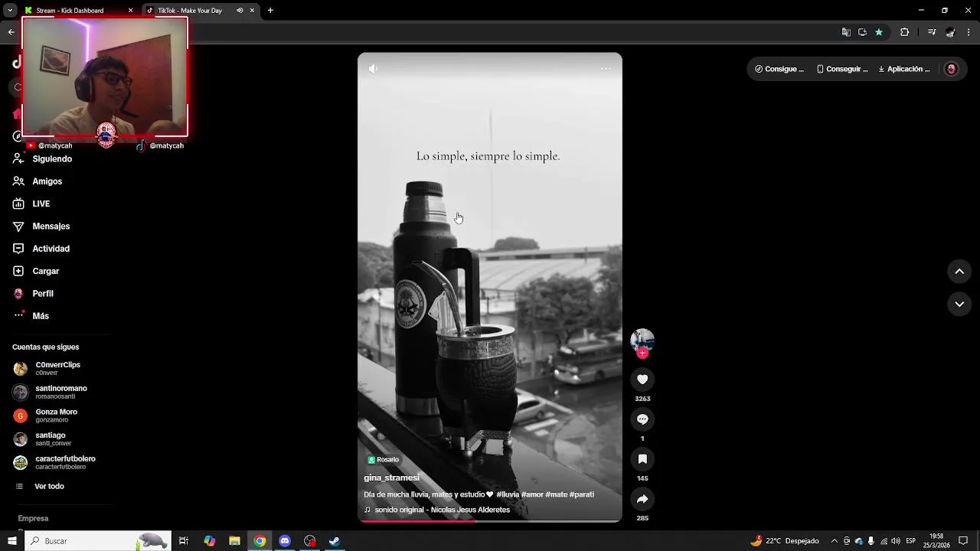980x551 pixels.
Task: Click the #lluvia hashtag
Action: 508,495
